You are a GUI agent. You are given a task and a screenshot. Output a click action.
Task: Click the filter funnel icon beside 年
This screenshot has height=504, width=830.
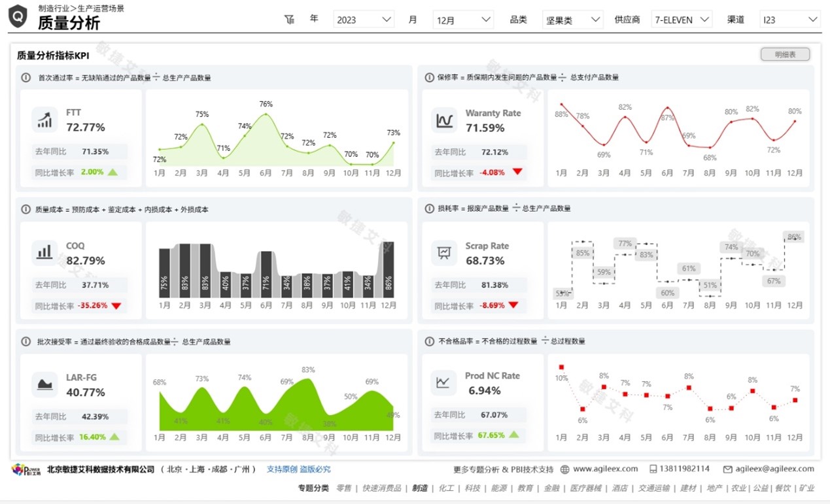click(290, 20)
